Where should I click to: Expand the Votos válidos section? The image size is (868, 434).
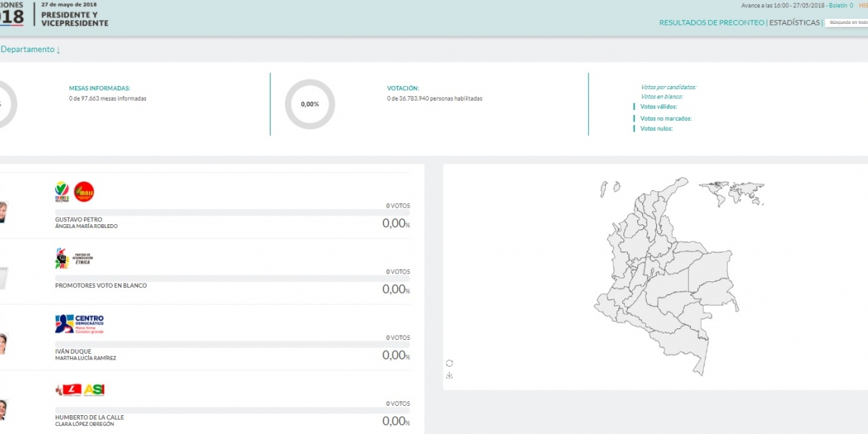658,106
